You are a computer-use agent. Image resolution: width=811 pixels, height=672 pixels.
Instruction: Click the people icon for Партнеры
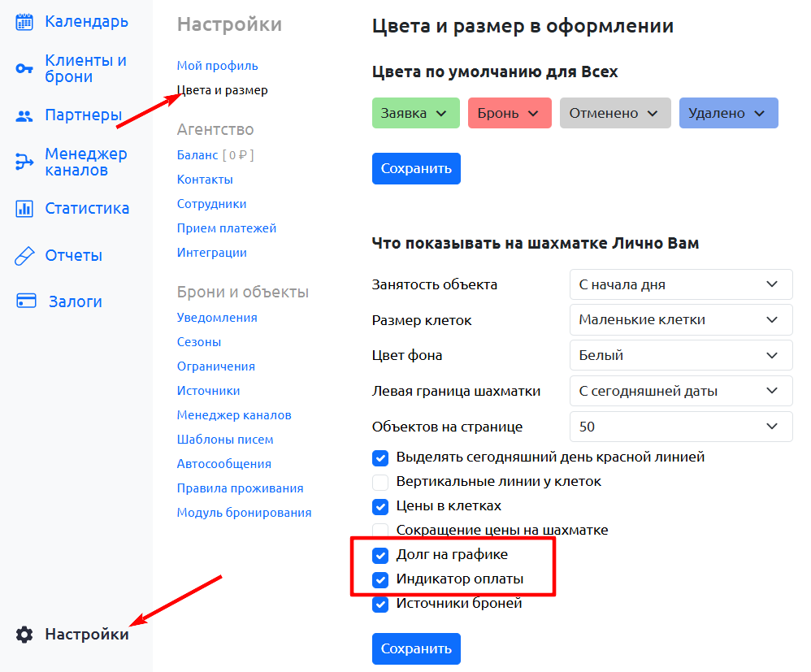coord(24,116)
